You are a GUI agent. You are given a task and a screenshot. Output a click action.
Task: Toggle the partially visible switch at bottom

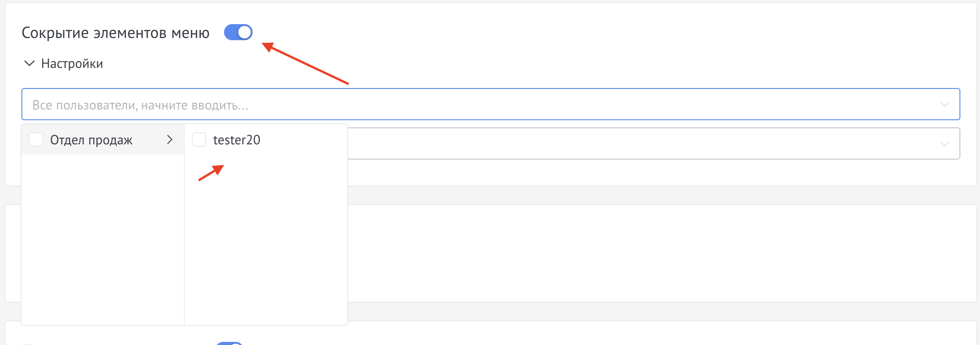pyautogui.click(x=229, y=343)
